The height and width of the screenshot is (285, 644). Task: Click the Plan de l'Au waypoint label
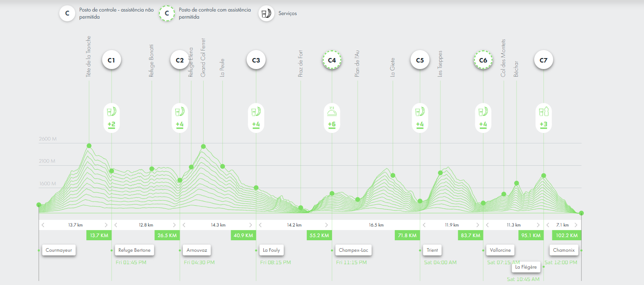pyautogui.click(x=357, y=63)
